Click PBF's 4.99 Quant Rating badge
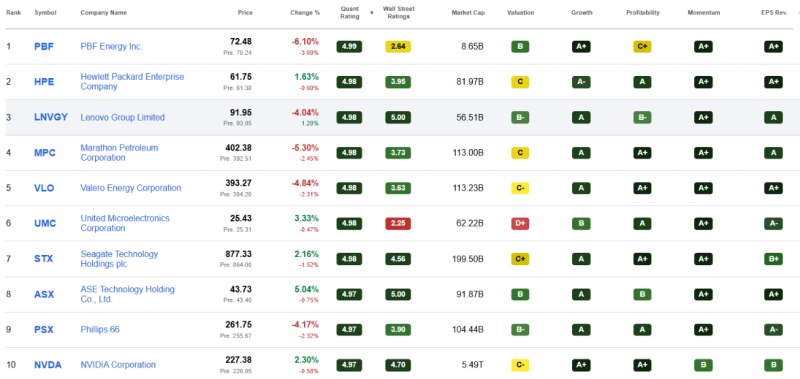 [349, 47]
